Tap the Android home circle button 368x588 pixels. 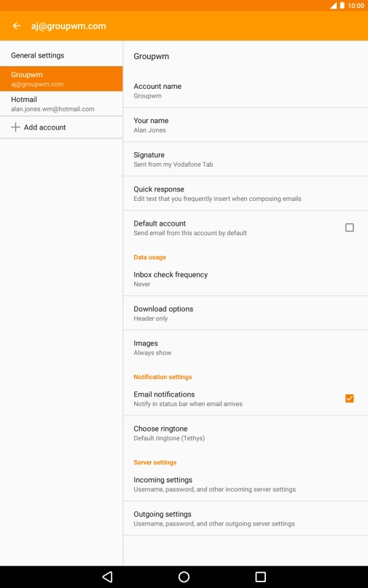coord(184,577)
